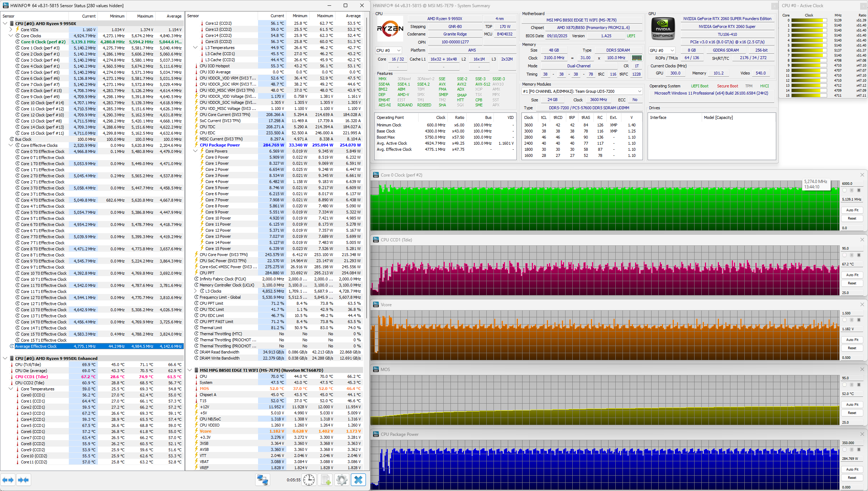Viewport: 868px width, 491px height.
Task: Select the CPU Package Power sensor row
Action: [220, 145]
